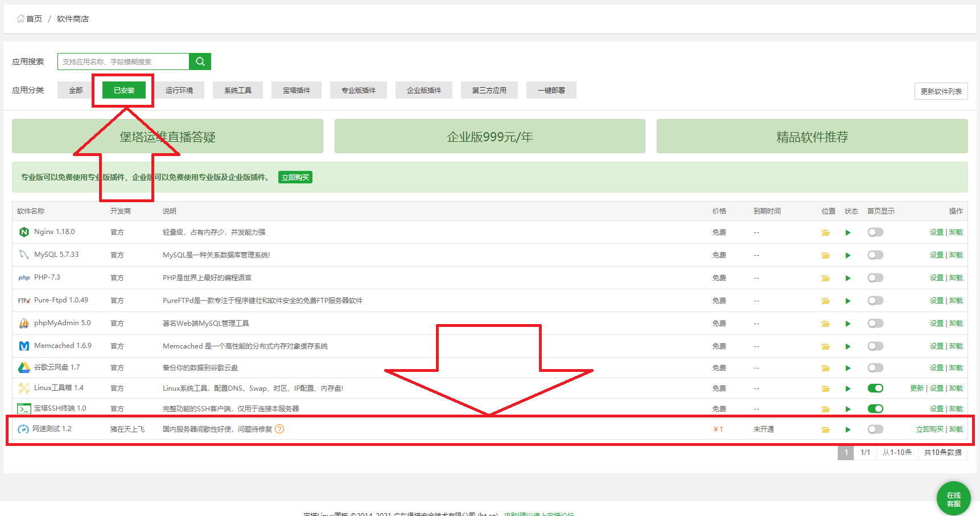The height and width of the screenshot is (516, 980).
Task: Open the Nginx 1.18.0 folder icon
Action: click(826, 232)
